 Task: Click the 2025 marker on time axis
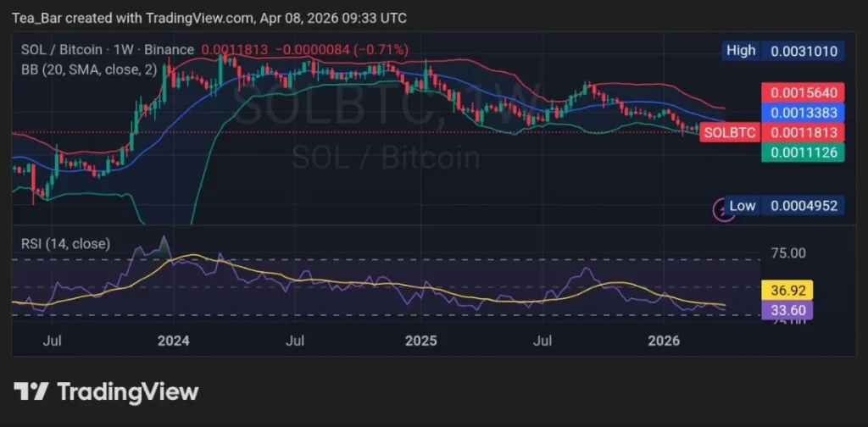[x=420, y=341]
